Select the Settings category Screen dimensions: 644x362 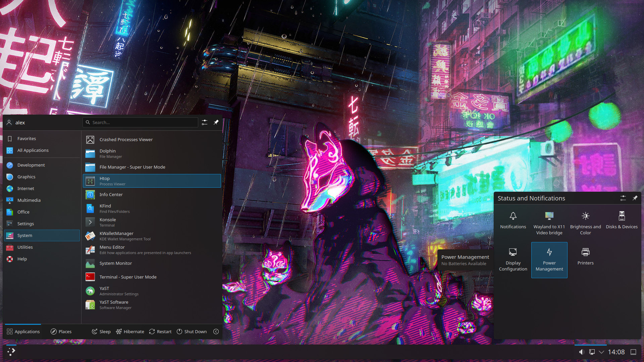pos(42,224)
